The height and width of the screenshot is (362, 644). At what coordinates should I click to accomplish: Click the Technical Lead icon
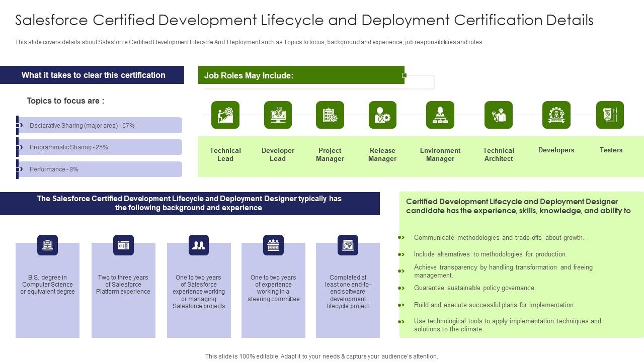coord(225,115)
